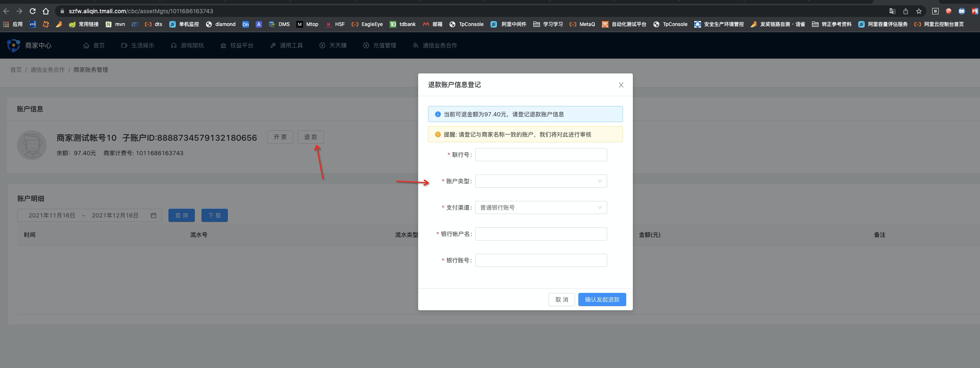Open the 通信业务合作 navigation menu
Viewport: 980px width, 368px height.
coord(435,45)
